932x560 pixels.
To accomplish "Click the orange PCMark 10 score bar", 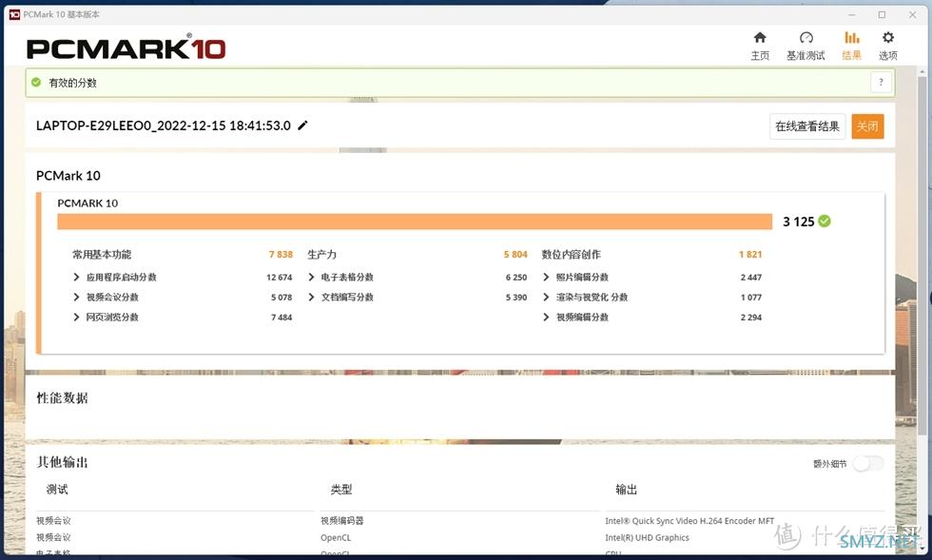I will click(415, 222).
